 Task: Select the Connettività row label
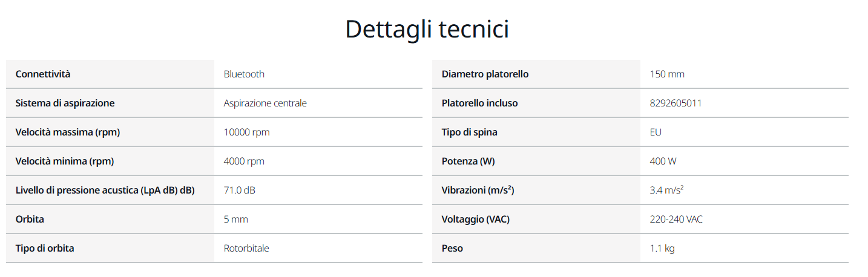click(43, 74)
